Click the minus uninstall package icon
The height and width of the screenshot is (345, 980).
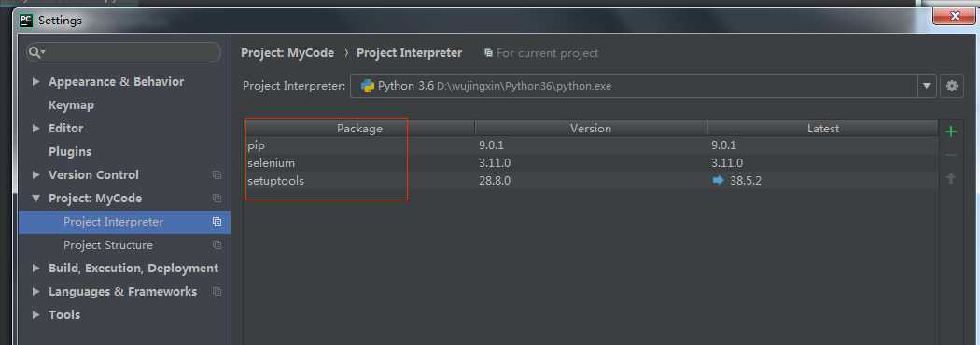click(x=951, y=156)
